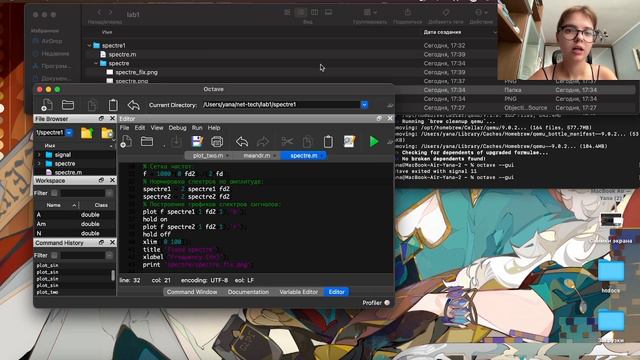640x360 pixels.
Task: Run script with the green play button
Action: click(374, 142)
